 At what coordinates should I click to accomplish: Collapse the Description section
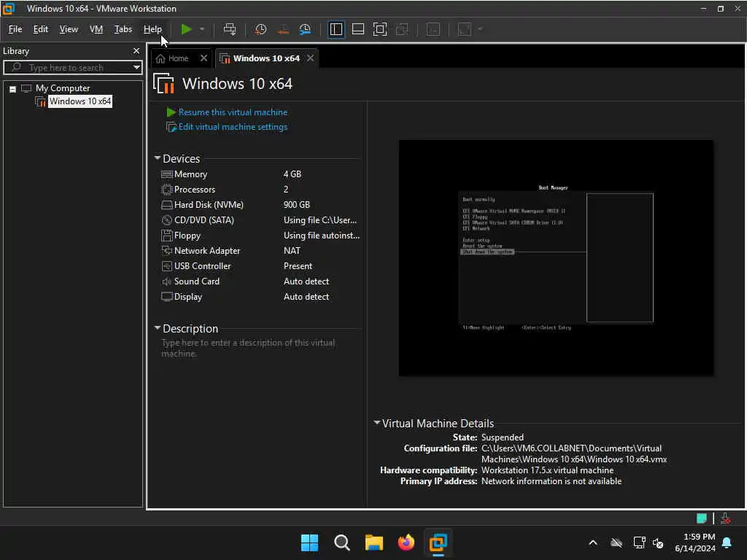point(158,327)
